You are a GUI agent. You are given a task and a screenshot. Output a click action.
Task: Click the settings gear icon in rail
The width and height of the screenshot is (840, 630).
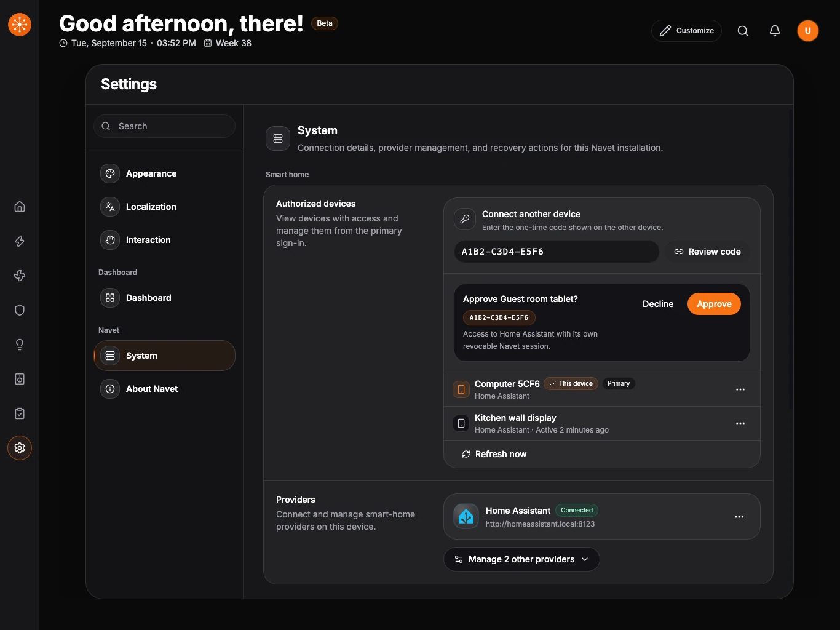coord(20,448)
